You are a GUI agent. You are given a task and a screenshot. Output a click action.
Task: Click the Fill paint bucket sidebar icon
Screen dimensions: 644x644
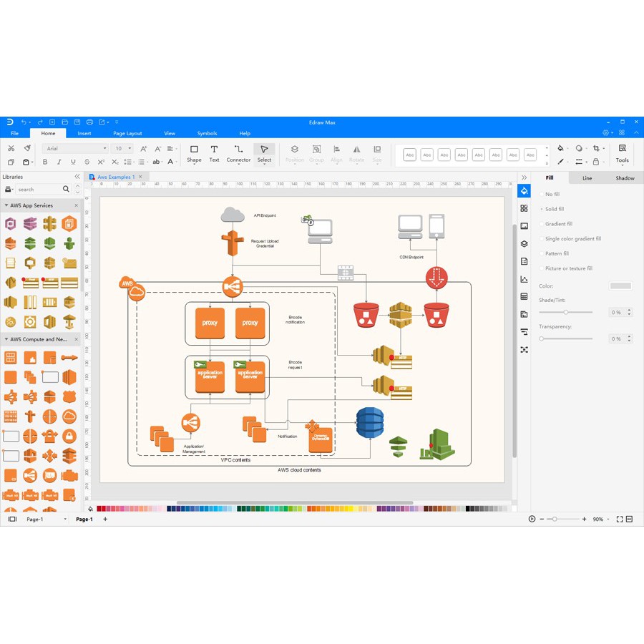(524, 190)
